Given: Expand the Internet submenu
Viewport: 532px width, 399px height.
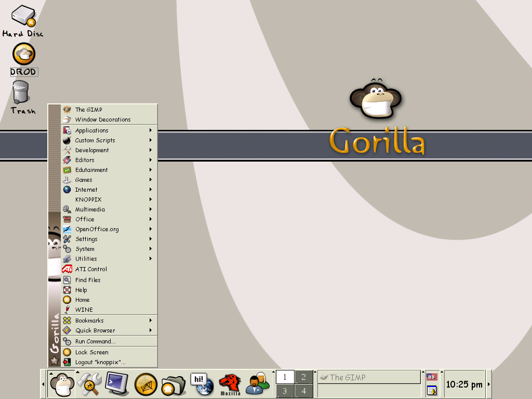Looking at the screenshot, I should coord(109,190).
